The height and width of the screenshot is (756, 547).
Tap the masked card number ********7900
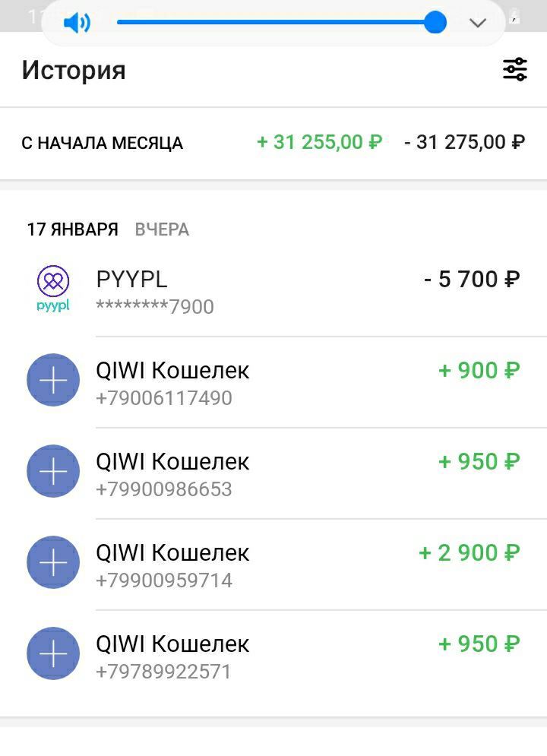tap(155, 307)
